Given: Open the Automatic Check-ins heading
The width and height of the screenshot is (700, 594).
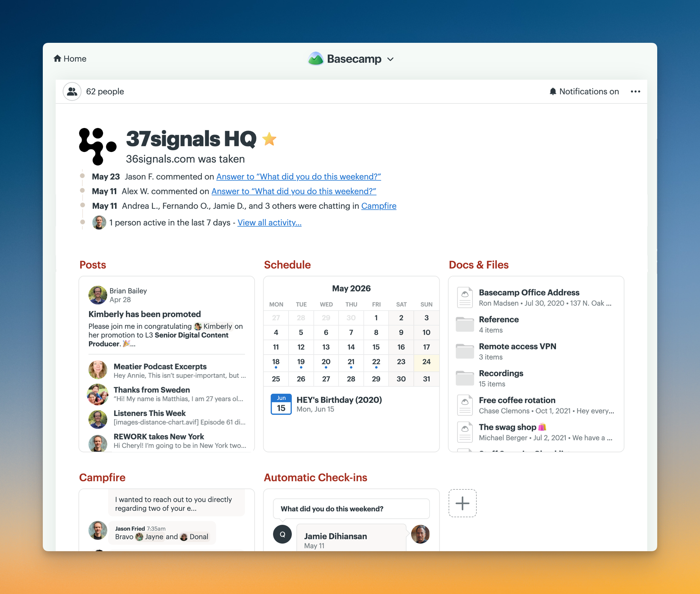Looking at the screenshot, I should pyautogui.click(x=315, y=477).
